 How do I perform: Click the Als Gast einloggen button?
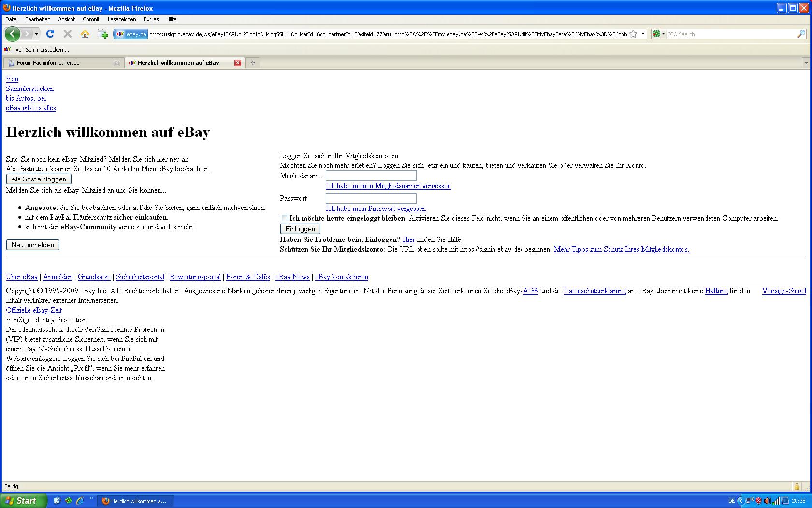[x=39, y=179]
